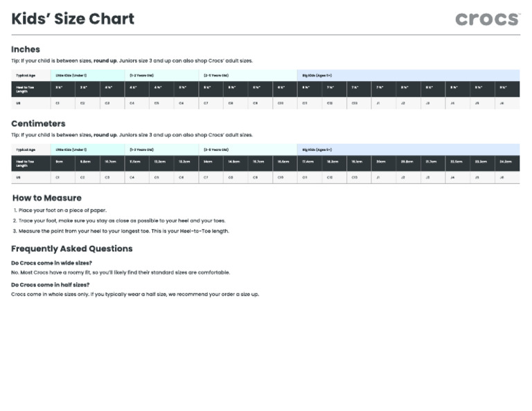532x411 pixels.
Task: Click the Frequently Asked Questions heading
Action: (x=71, y=248)
